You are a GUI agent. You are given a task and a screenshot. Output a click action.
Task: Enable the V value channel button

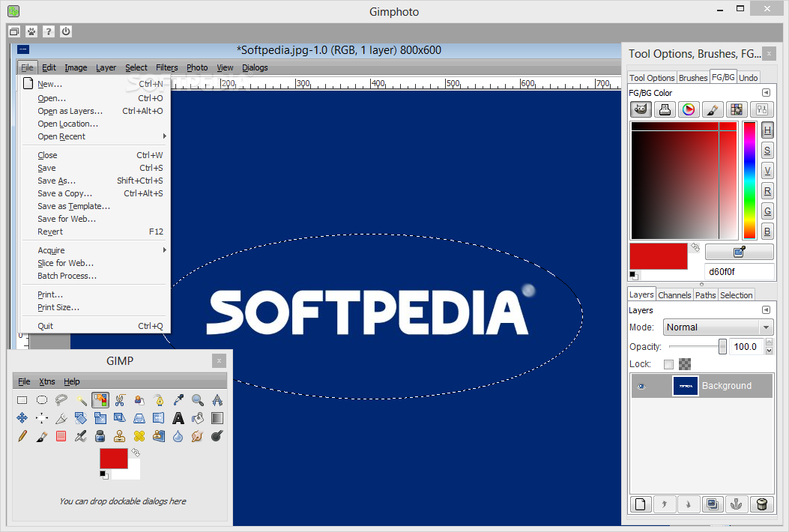coord(767,171)
